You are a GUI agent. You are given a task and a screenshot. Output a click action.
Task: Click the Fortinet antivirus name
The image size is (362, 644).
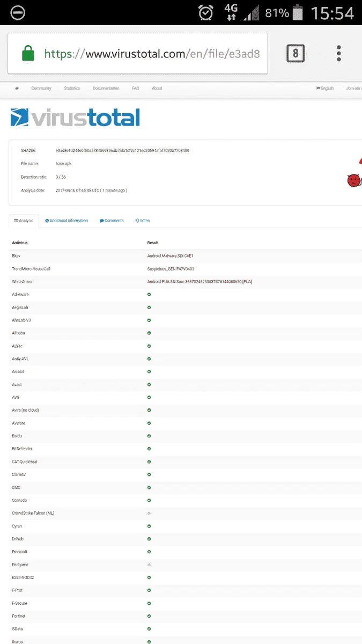pos(19,616)
